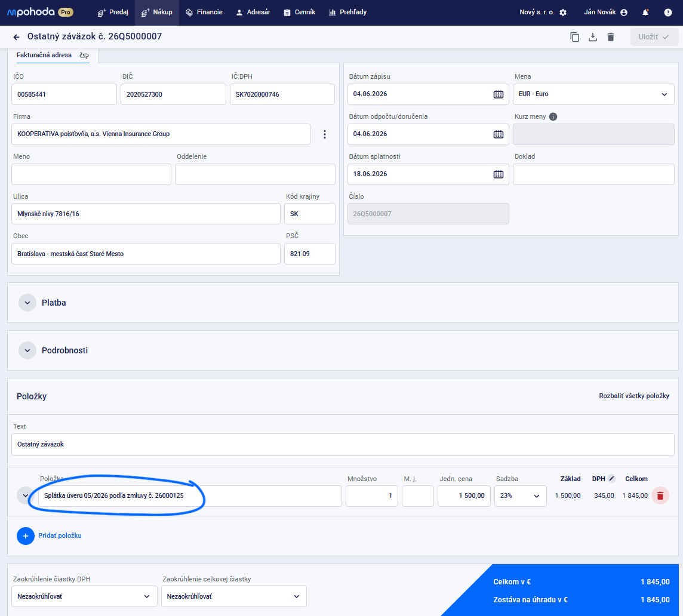Click the PSČ input field

pyautogui.click(x=310, y=254)
